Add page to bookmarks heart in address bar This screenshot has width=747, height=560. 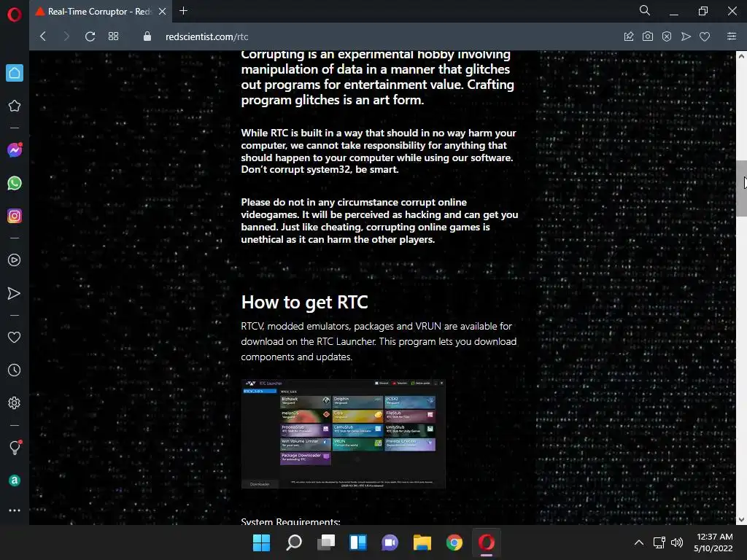[x=705, y=36]
